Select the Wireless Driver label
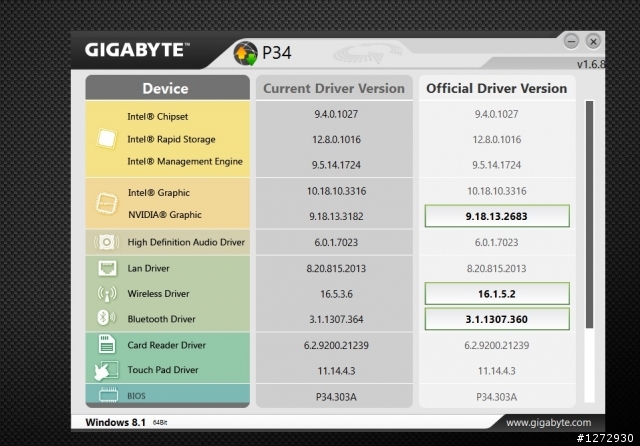 tap(158, 294)
